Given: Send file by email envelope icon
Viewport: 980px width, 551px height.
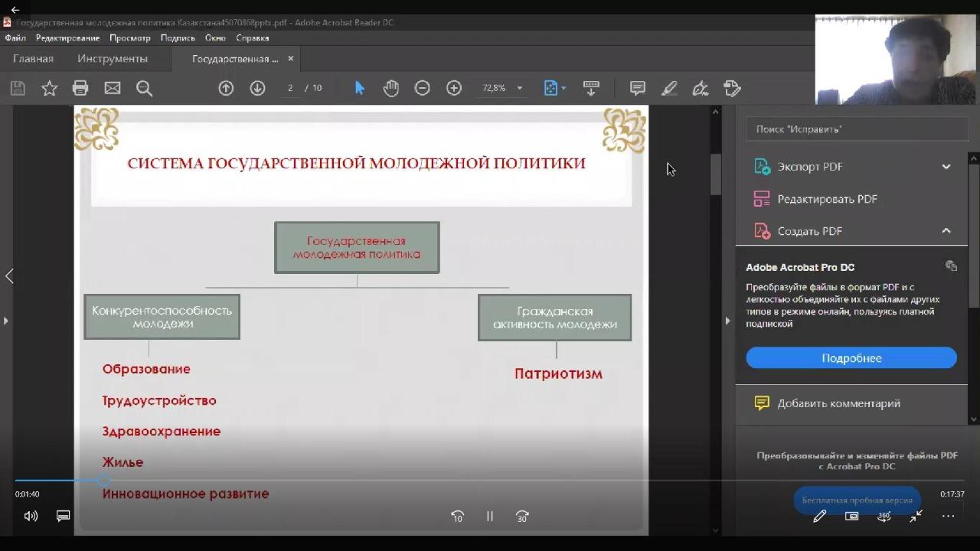Looking at the screenshot, I should tap(113, 88).
